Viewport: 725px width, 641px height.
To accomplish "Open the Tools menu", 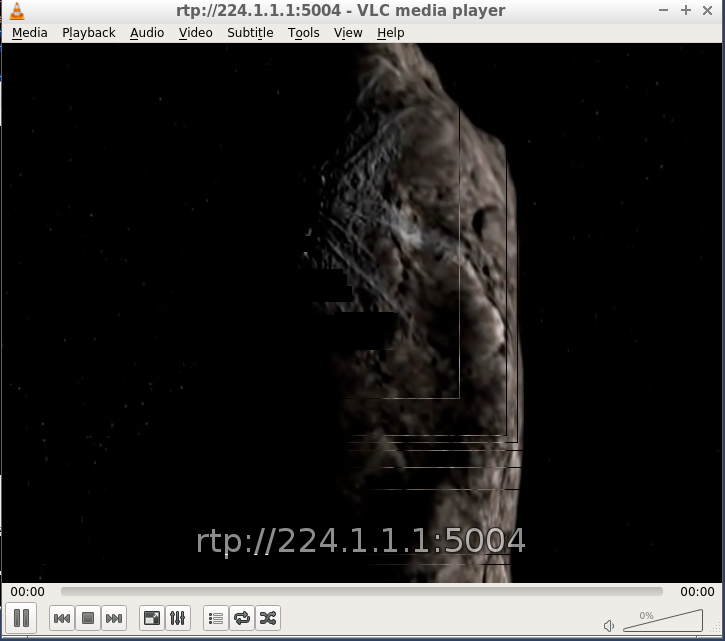I will [304, 33].
